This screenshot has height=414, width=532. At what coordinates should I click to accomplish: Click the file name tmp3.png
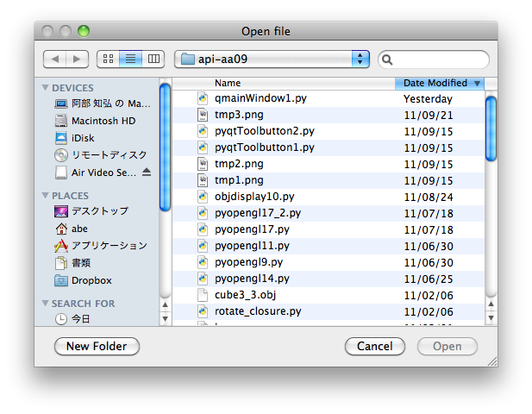239,115
